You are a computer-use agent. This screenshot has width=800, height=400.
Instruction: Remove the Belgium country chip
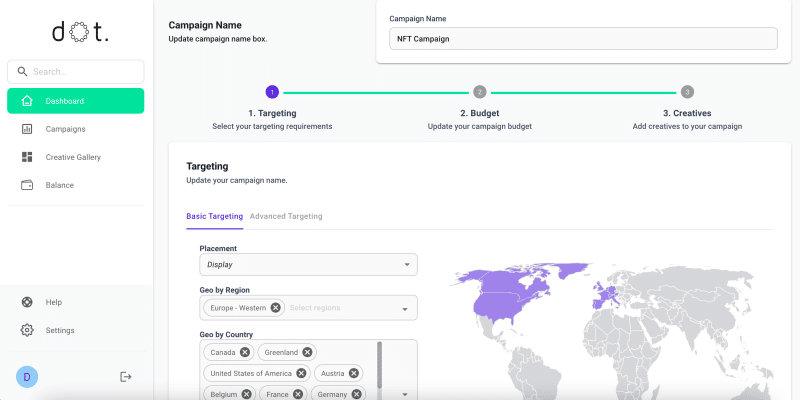click(246, 394)
